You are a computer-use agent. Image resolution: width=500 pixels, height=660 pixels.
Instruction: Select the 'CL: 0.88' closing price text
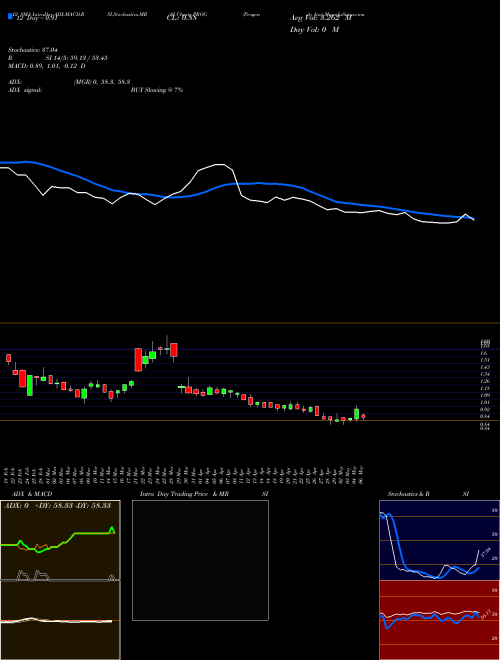pos(182,18)
